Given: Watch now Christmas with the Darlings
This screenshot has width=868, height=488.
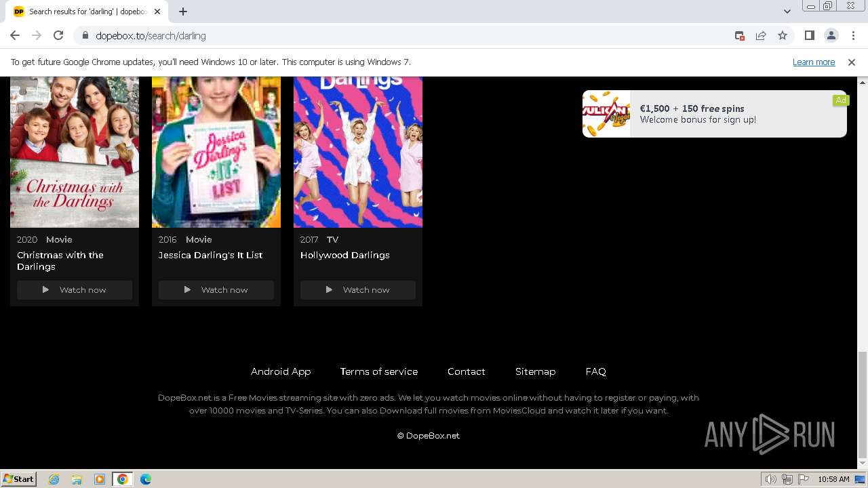Looking at the screenshot, I should click(75, 290).
